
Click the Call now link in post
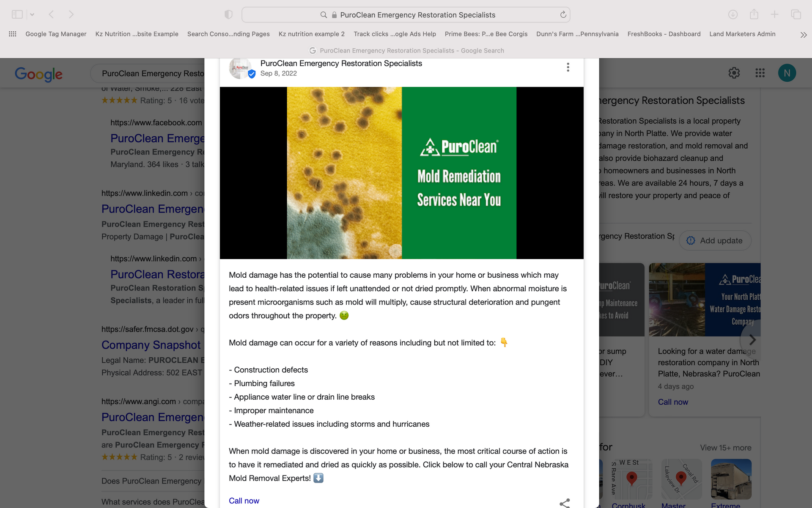[244, 501]
